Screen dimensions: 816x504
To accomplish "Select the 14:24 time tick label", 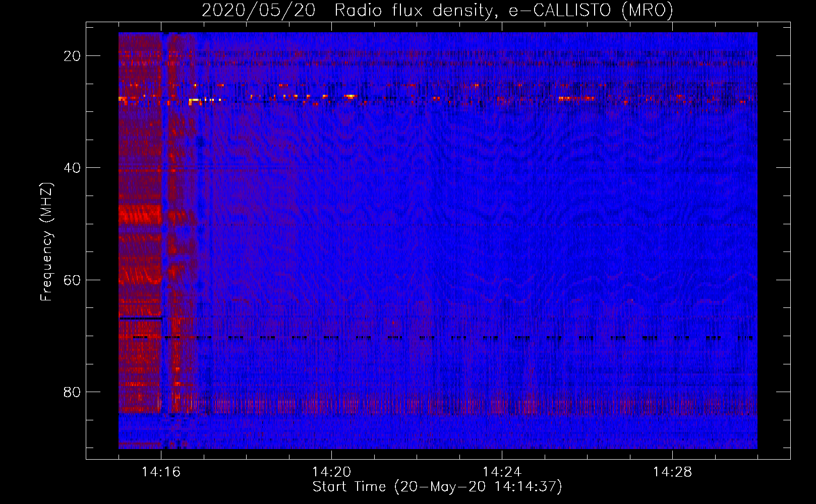I will pos(502,472).
